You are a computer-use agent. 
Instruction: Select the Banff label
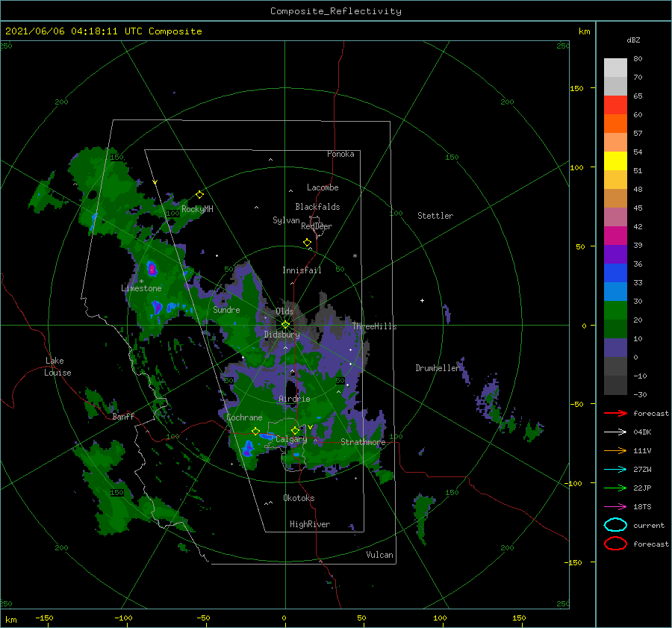pos(123,416)
